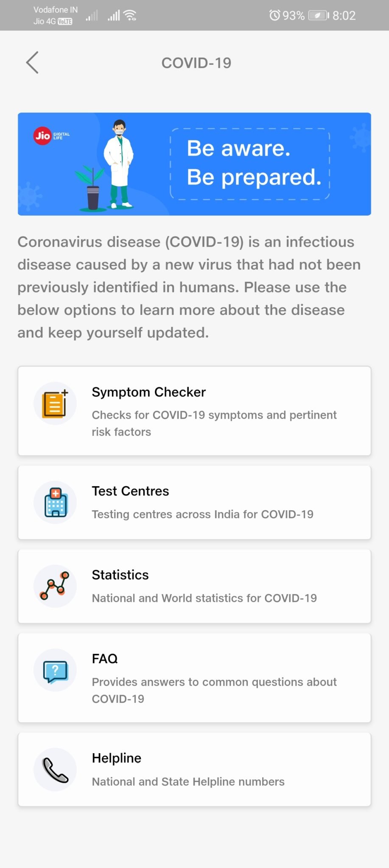Click the Symptom Checker notepad icon
389x868 pixels.
(x=55, y=403)
